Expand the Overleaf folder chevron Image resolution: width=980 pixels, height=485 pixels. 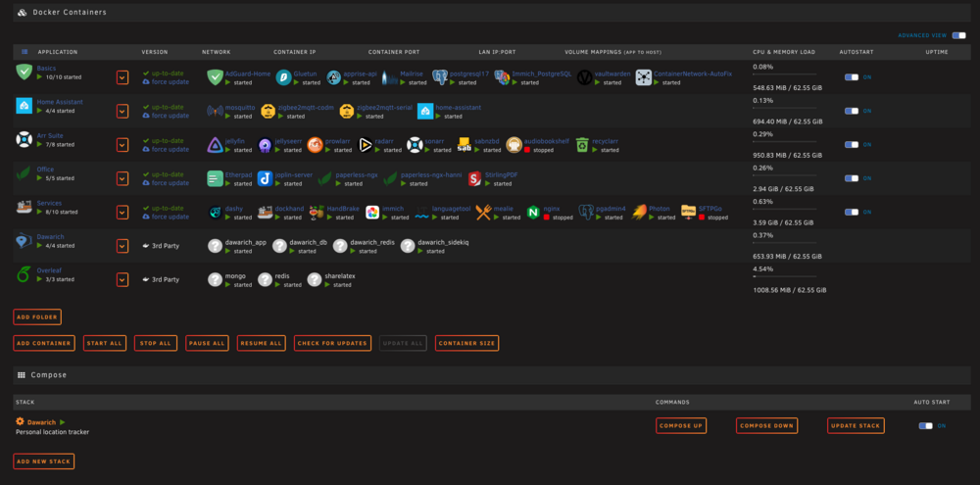point(122,280)
